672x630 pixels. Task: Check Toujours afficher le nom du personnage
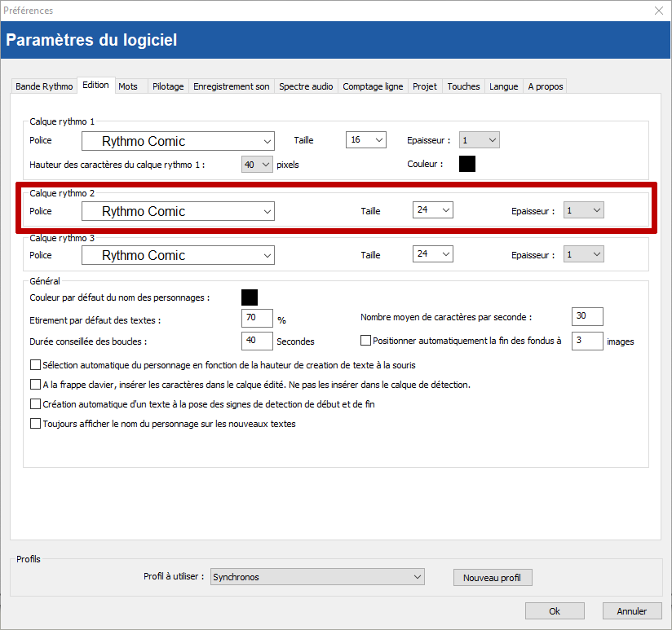tap(35, 424)
